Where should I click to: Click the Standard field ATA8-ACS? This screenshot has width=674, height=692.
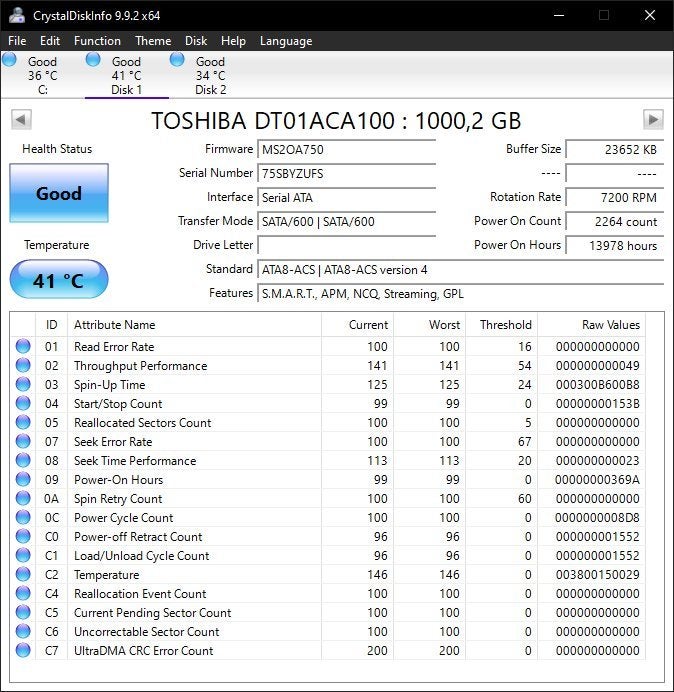tap(460, 270)
